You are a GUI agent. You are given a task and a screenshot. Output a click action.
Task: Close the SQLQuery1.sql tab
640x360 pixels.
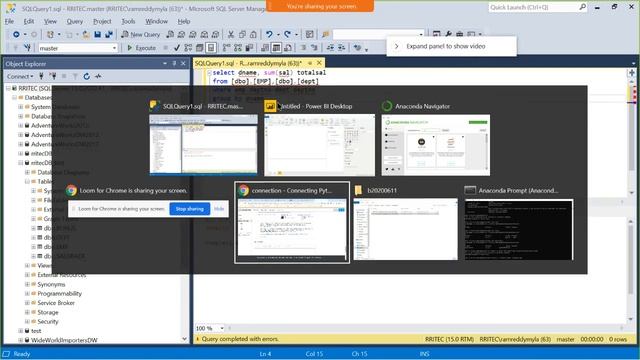coord(319,63)
